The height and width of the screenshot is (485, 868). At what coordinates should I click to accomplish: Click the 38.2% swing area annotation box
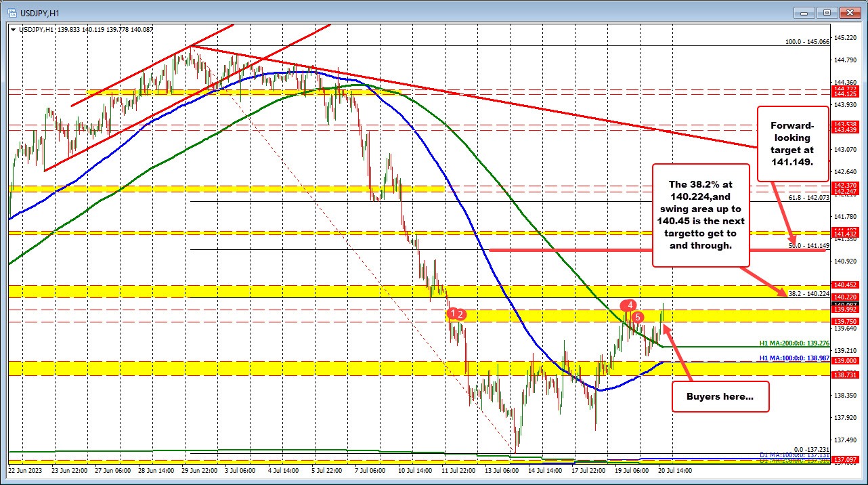click(x=700, y=215)
